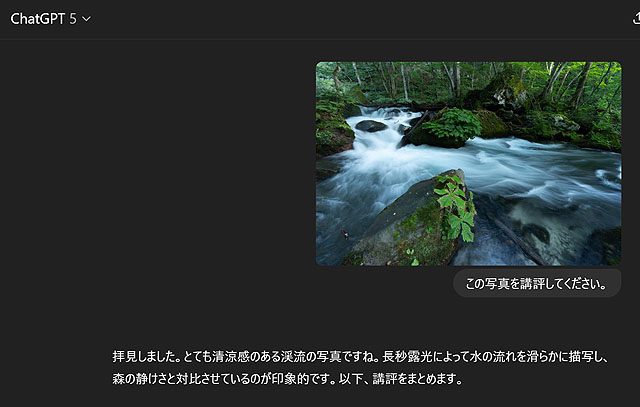Click the green leaves on the mossy rock

[x=457, y=206]
